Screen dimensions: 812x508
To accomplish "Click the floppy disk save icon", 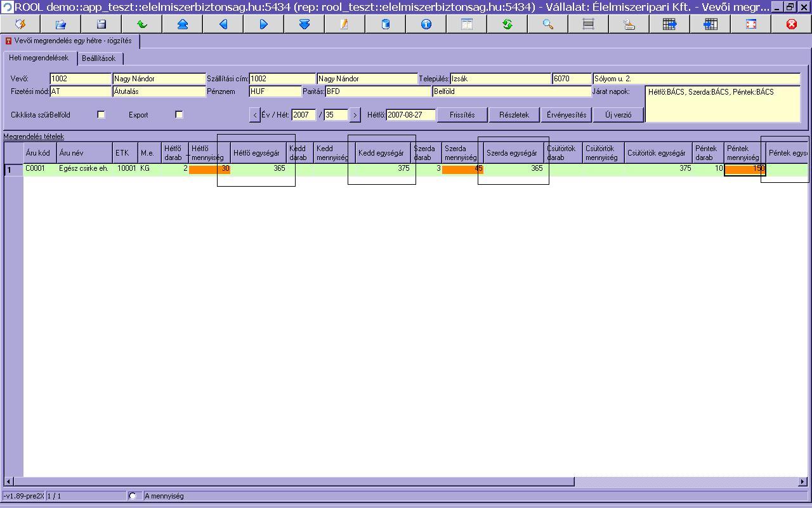I will tap(101, 24).
